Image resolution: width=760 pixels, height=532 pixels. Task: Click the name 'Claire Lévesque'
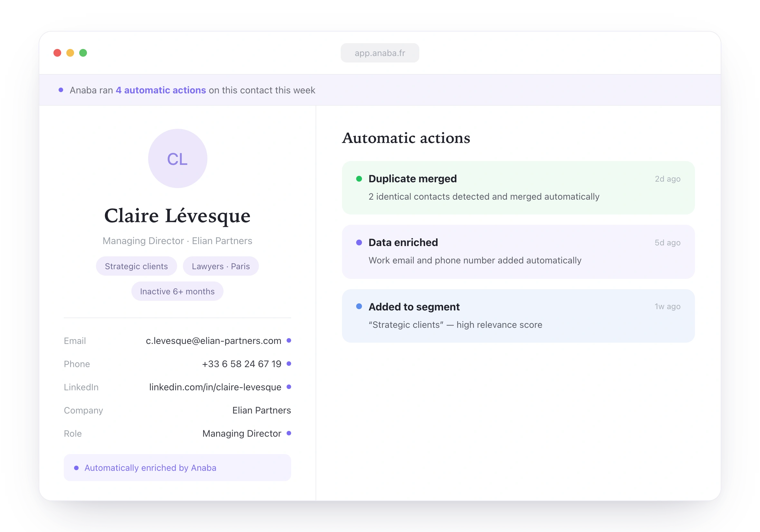pyautogui.click(x=177, y=216)
